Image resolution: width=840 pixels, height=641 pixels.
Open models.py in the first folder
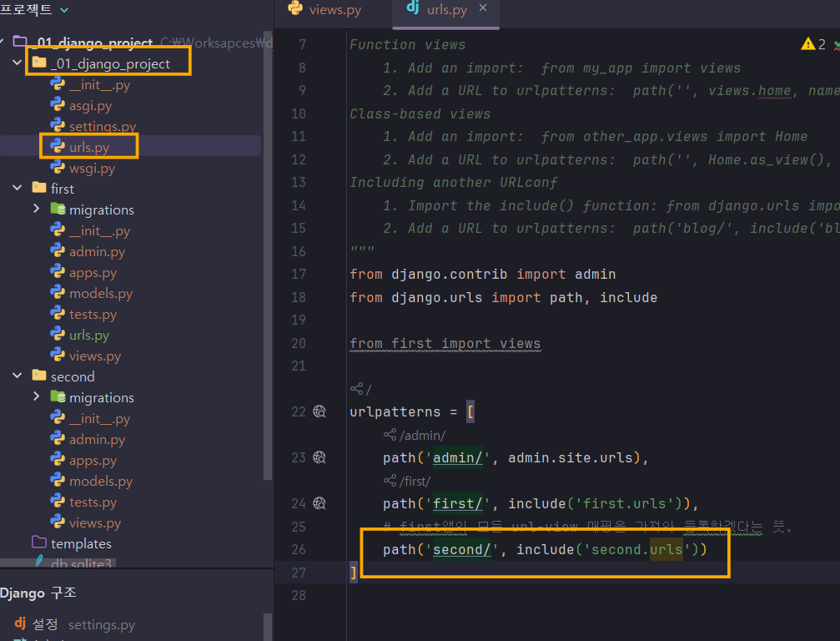[101, 294]
